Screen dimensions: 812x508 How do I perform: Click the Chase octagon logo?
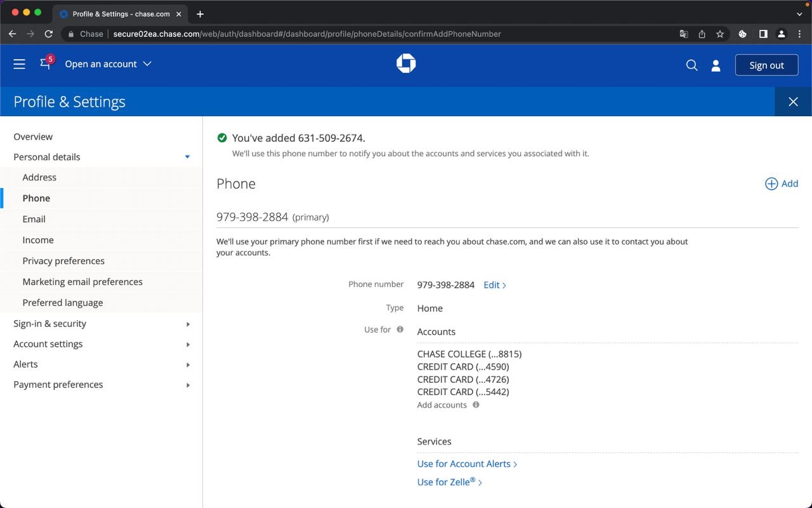[406, 63]
